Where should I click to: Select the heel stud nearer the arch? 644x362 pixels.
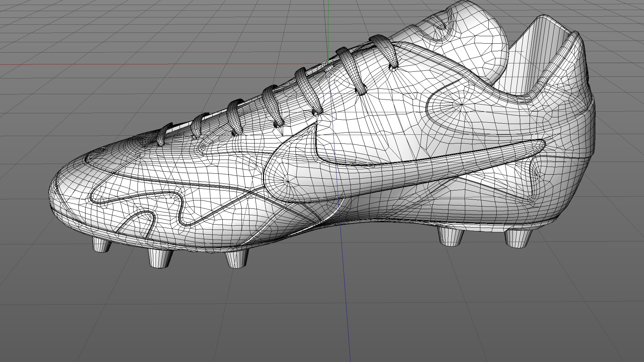pos(451,236)
